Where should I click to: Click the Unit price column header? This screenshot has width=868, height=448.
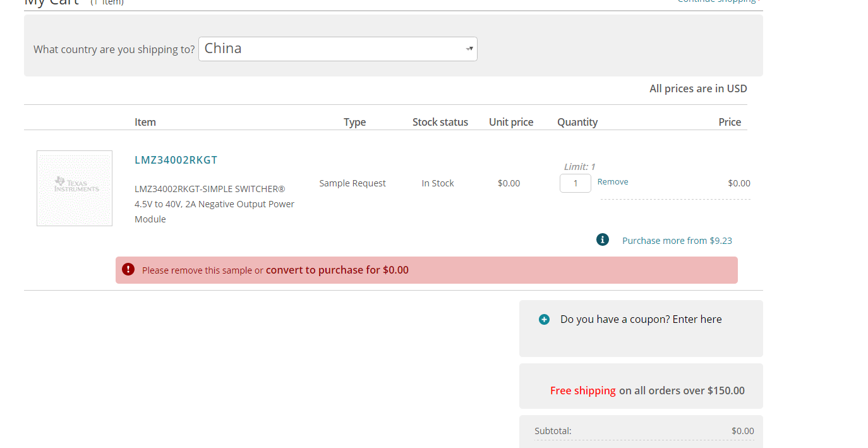pyautogui.click(x=511, y=122)
